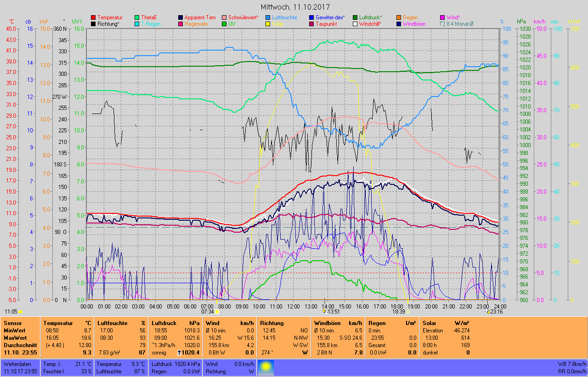Click the red Temperatur legend swatch
This screenshot has height=377, width=588.
coord(94,17)
